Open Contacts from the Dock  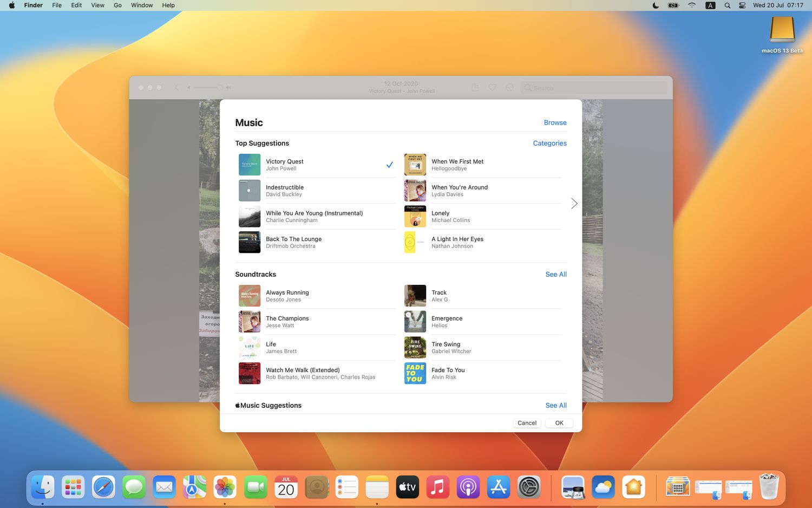[x=317, y=487]
